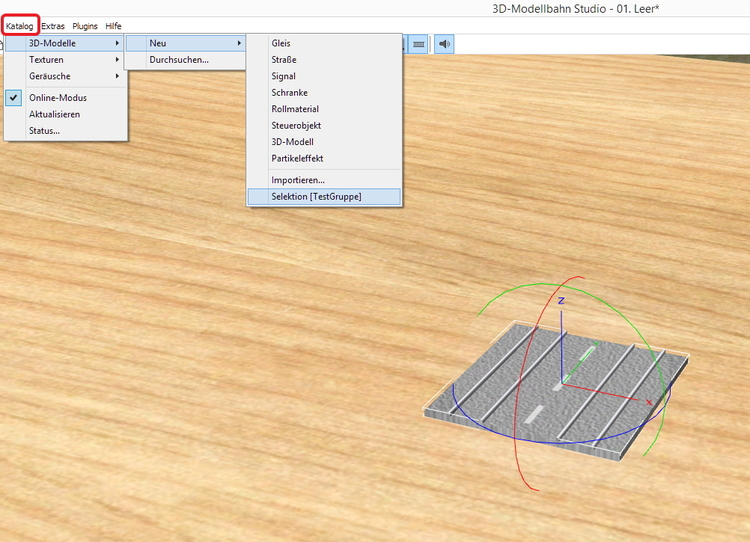The height and width of the screenshot is (542, 750).
Task: Pick the Rollmaterial entry
Action: [295, 109]
